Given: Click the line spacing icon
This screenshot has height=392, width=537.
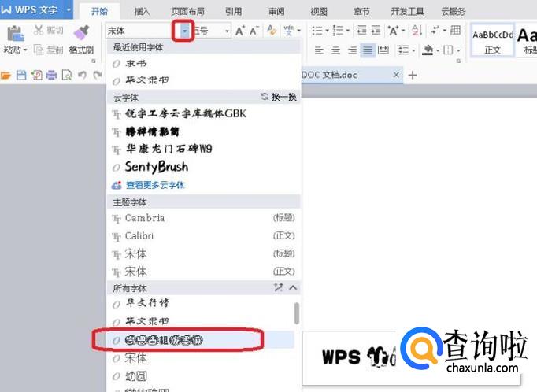Looking at the screenshot, I should (404, 50).
